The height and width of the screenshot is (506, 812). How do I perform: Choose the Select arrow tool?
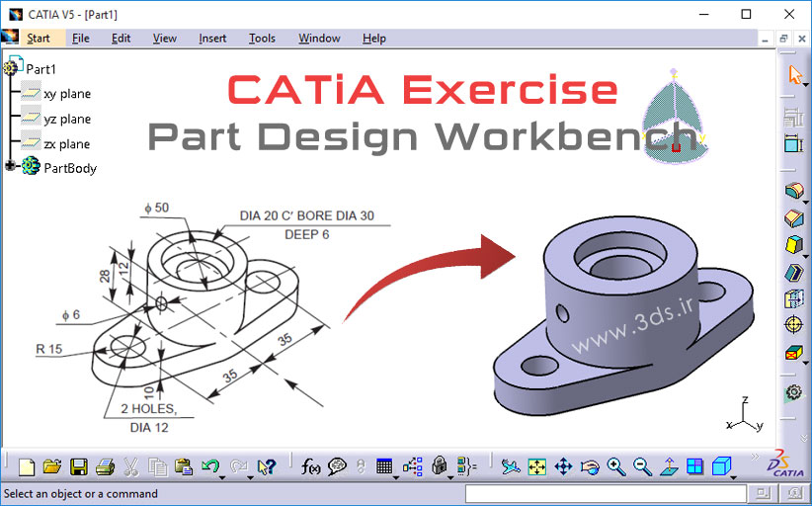point(794,74)
